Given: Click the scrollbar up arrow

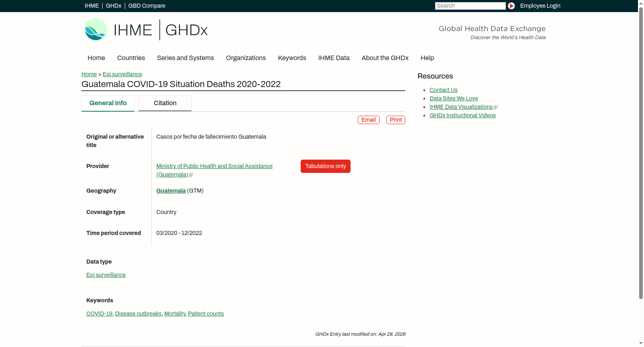Looking at the screenshot, I should (641, 3).
